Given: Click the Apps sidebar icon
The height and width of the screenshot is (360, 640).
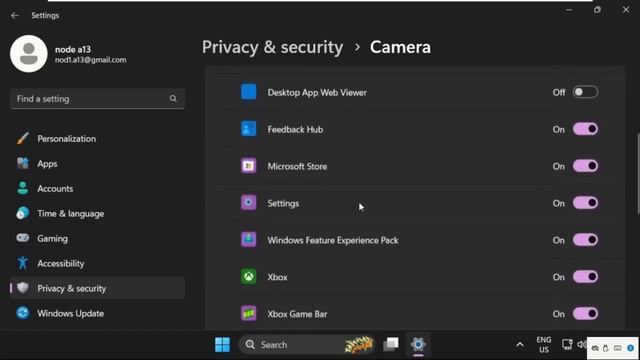Looking at the screenshot, I should tap(23, 163).
